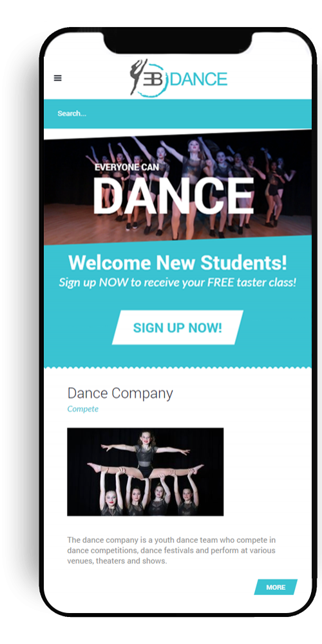Select the Dance Company heading
322x644 pixels.
tap(120, 393)
